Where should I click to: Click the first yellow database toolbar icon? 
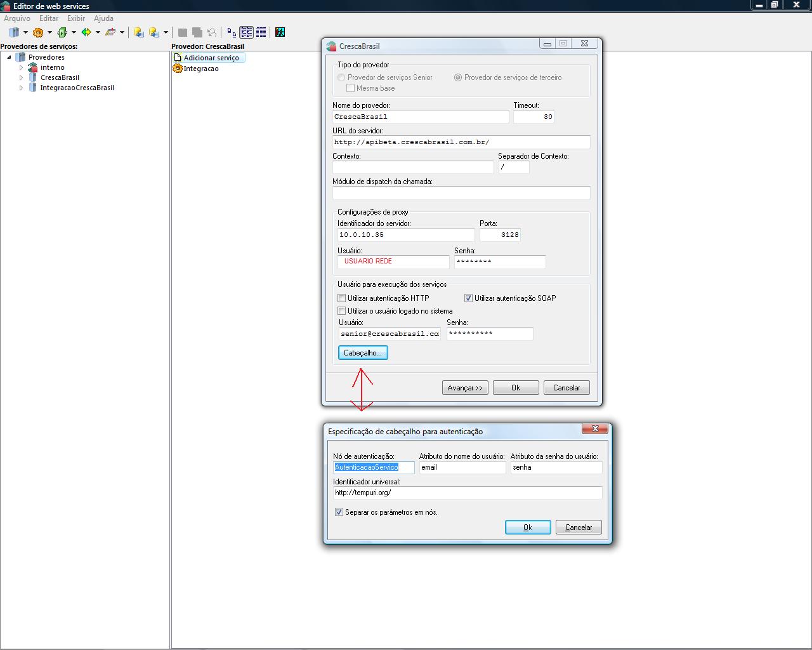pos(139,32)
